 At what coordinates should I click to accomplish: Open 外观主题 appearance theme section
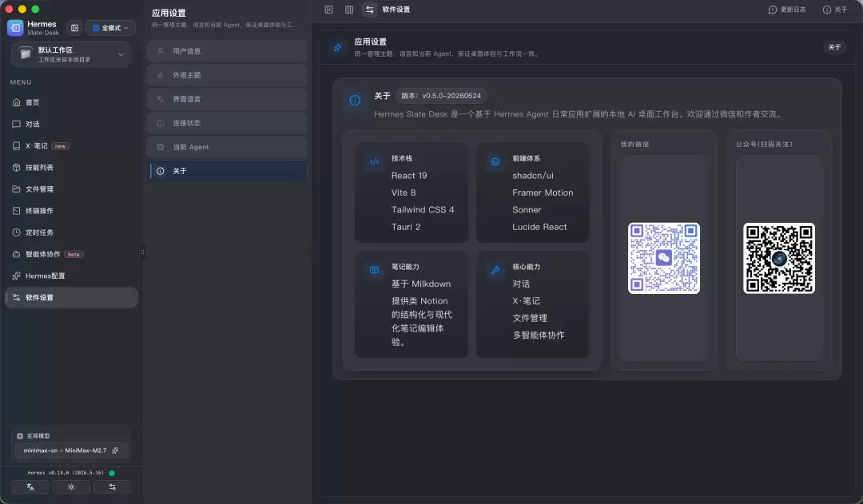(x=227, y=75)
